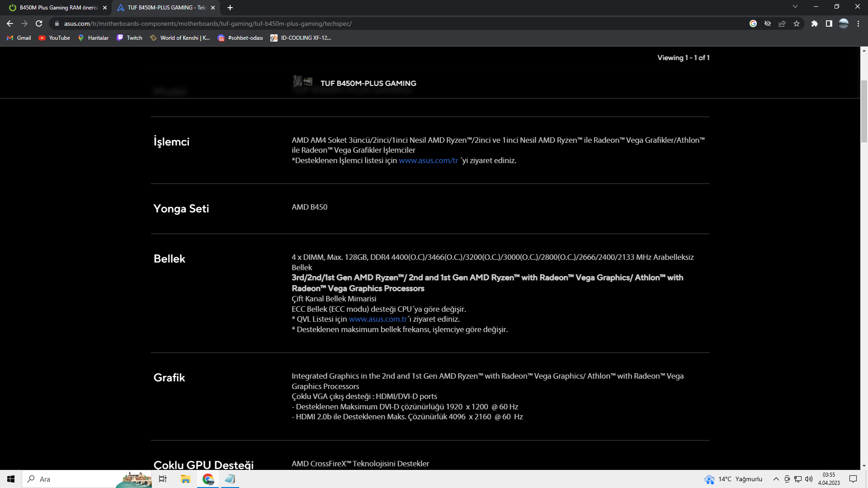
Task: Open the Twitch bookmark
Action: click(130, 38)
